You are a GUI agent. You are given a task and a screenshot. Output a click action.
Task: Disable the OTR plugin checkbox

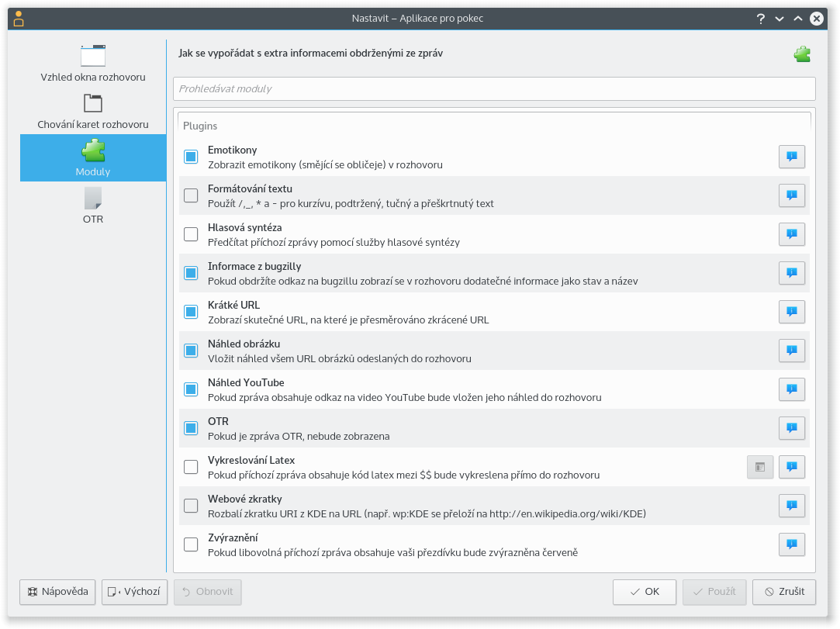tap(191, 428)
